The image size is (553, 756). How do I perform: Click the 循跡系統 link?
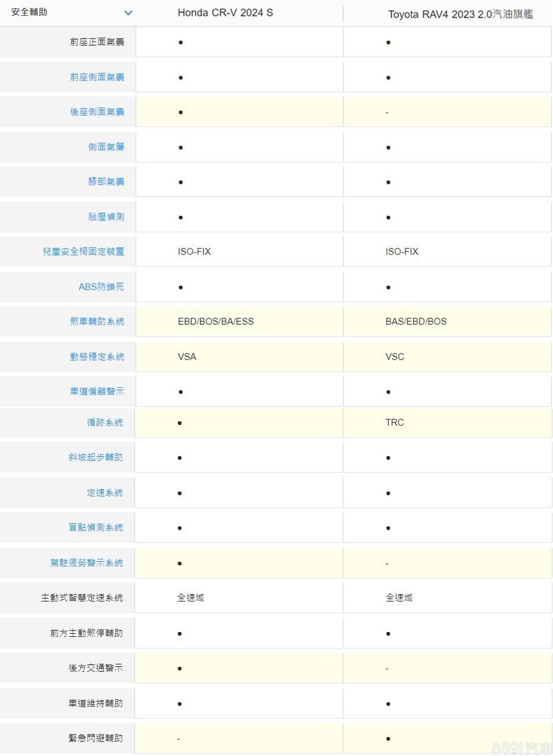pyautogui.click(x=104, y=423)
